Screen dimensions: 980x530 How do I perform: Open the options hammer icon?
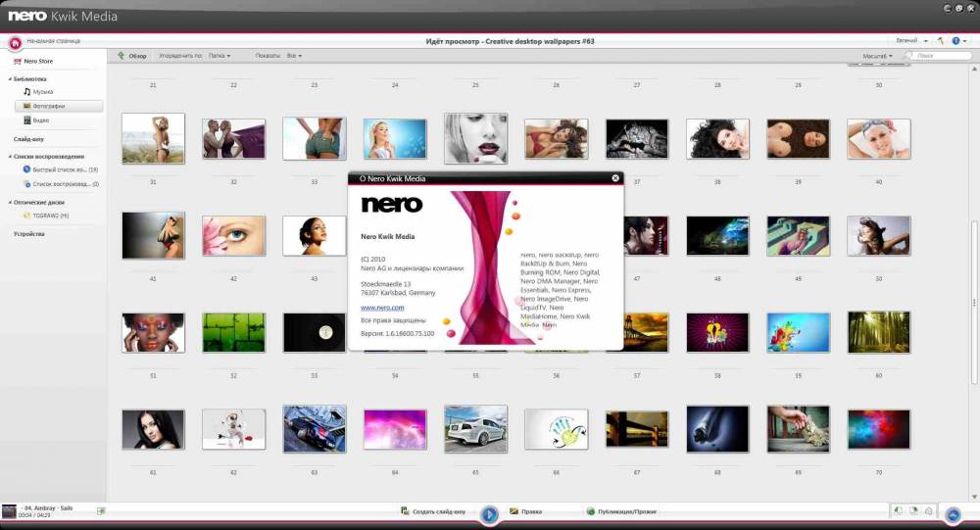click(940, 40)
